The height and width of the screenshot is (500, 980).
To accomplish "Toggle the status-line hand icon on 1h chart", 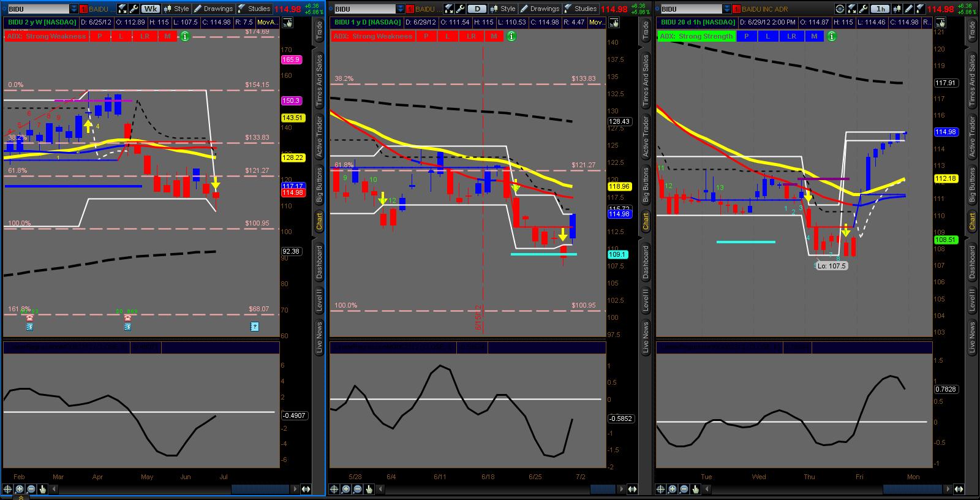I will pyautogui.click(x=939, y=22).
